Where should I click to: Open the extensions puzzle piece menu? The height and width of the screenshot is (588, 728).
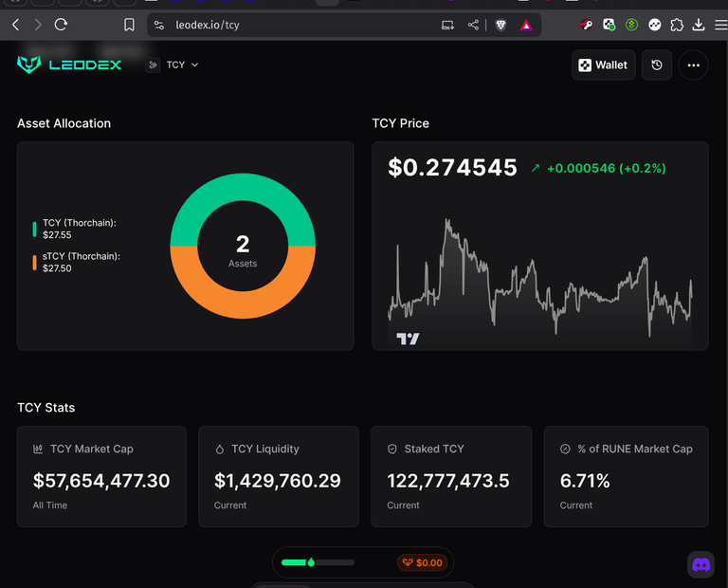coord(677,25)
